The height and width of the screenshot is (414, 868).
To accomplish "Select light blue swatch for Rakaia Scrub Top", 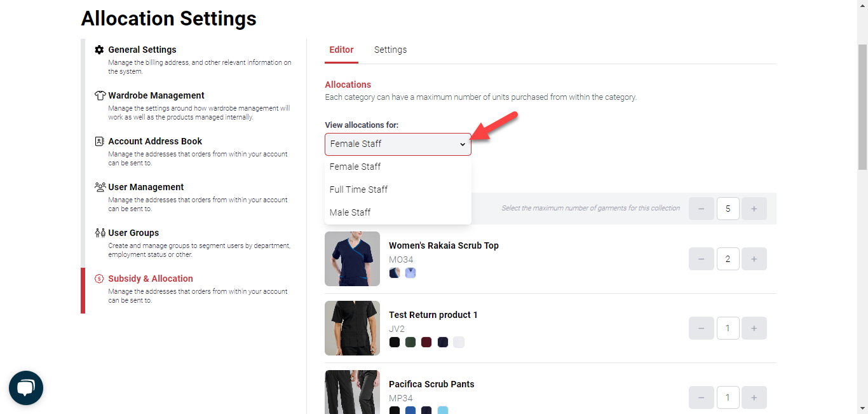I will click(x=410, y=273).
